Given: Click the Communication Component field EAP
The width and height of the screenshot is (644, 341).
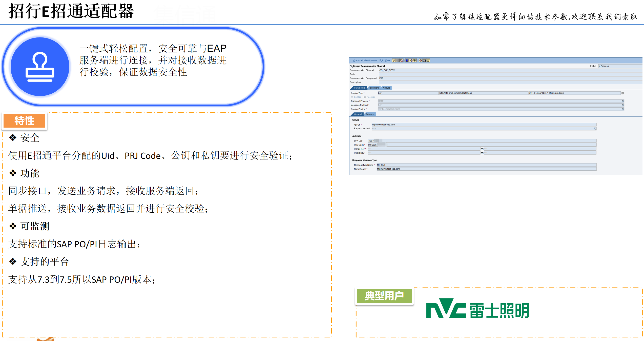Looking at the screenshot, I should 510,78.
